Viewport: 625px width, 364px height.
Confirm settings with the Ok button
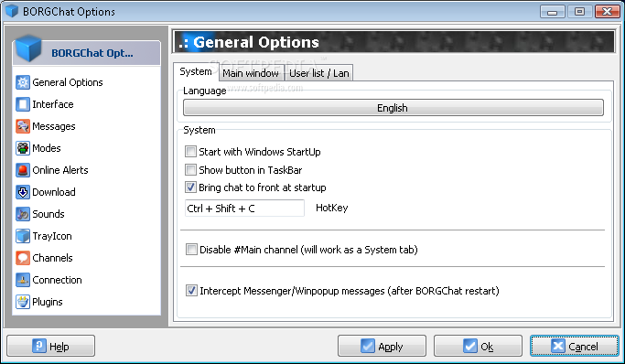click(478, 346)
